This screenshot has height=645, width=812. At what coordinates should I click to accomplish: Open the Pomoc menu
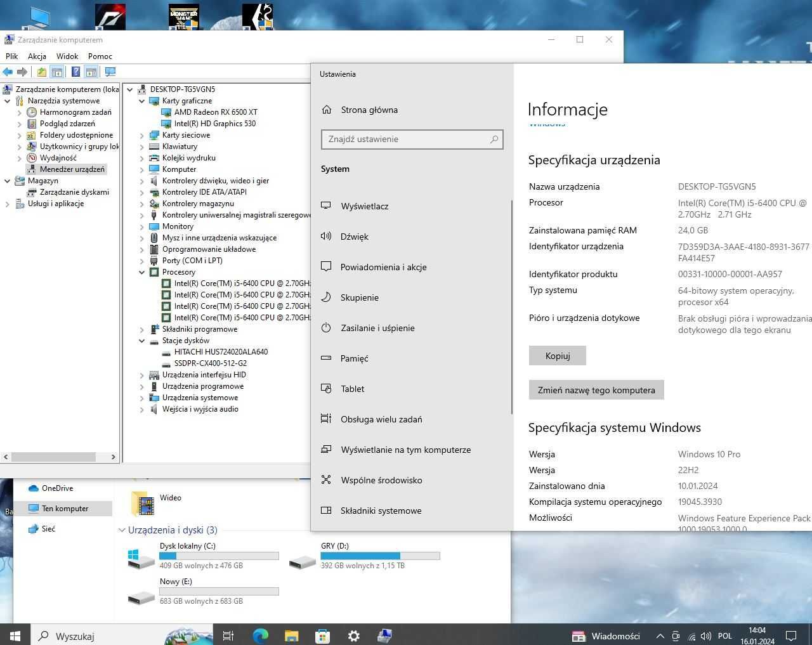(x=100, y=56)
